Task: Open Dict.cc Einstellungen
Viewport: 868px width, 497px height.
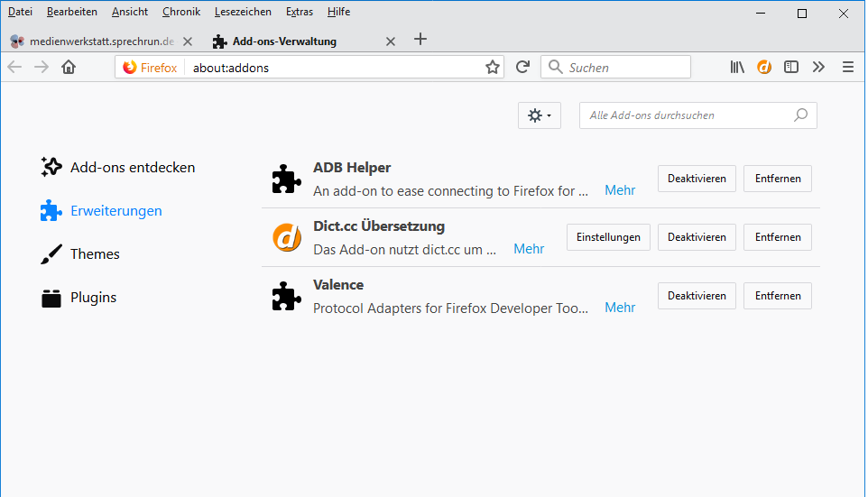Action: [x=608, y=237]
